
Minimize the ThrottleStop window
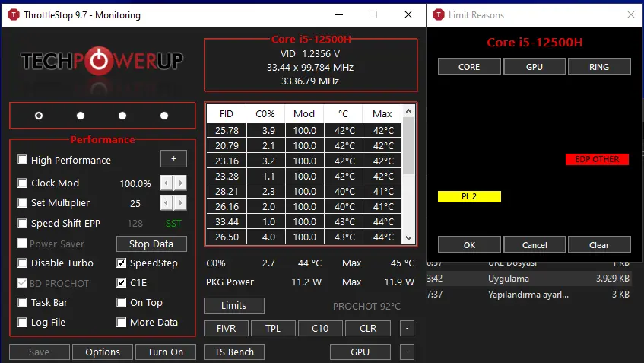pyautogui.click(x=339, y=14)
